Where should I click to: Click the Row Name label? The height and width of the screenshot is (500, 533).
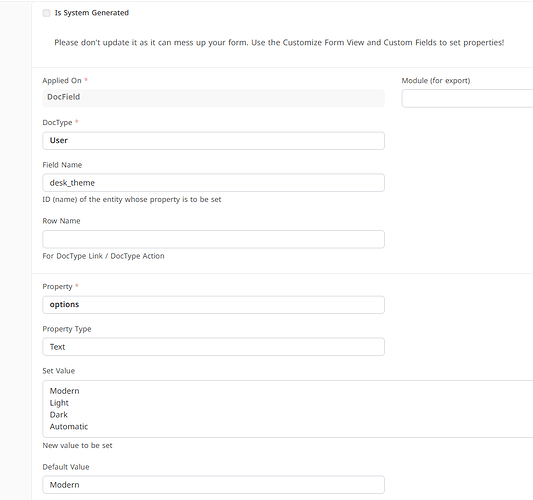[61, 221]
